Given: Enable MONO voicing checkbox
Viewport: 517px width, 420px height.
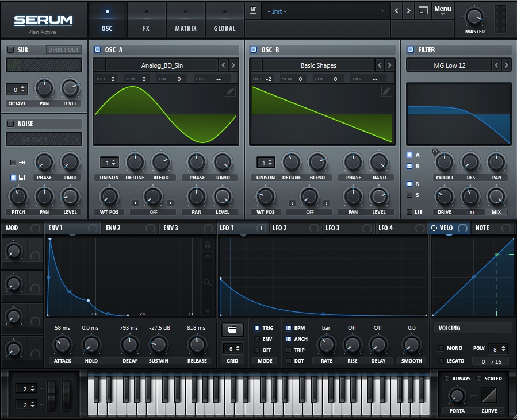Looking at the screenshot, I should (x=441, y=348).
